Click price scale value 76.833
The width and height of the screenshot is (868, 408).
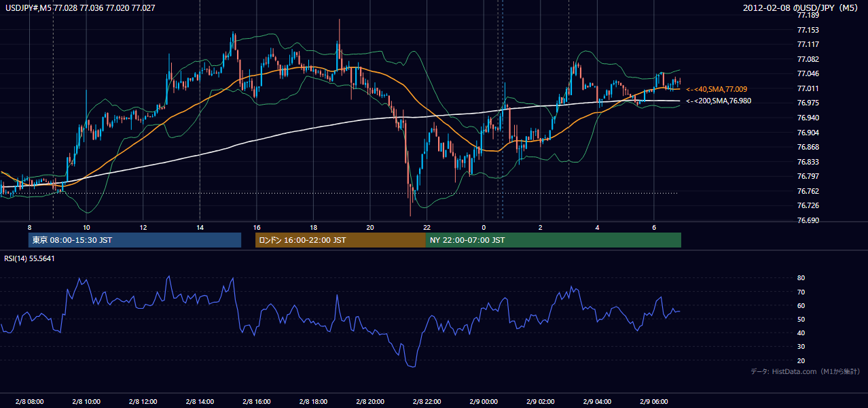coord(808,162)
